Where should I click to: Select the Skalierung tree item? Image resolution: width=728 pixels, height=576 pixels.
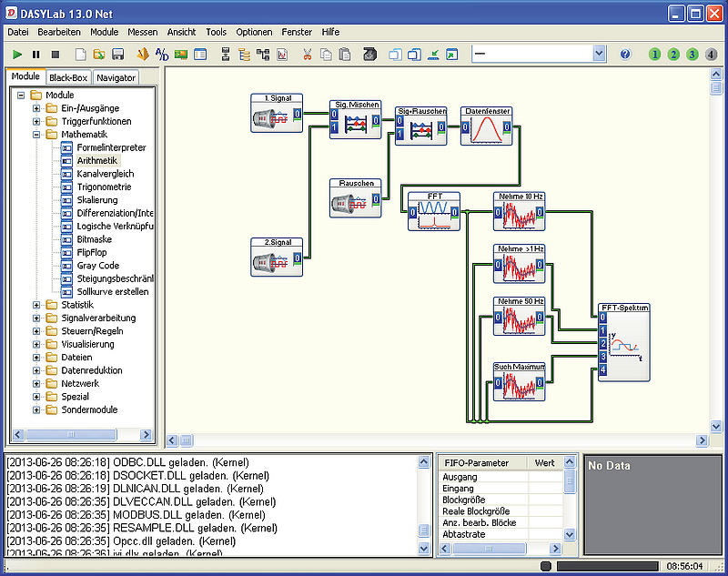pyautogui.click(x=97, y=200)
